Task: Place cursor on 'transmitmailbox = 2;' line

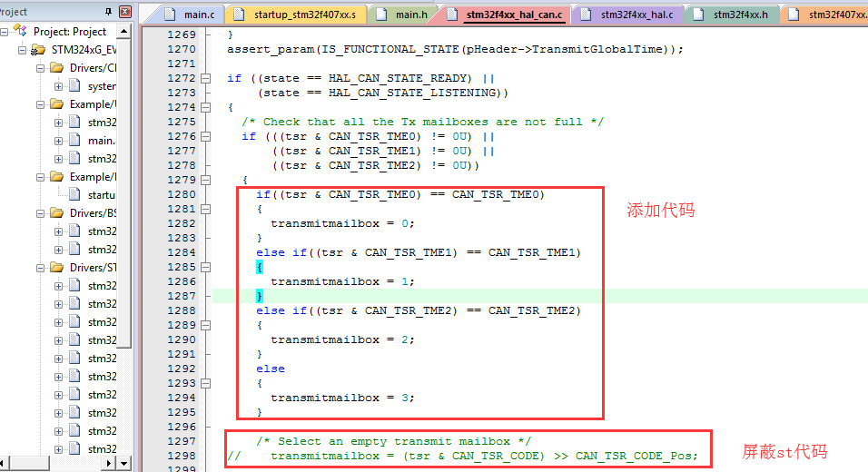Action: point(342,339)
